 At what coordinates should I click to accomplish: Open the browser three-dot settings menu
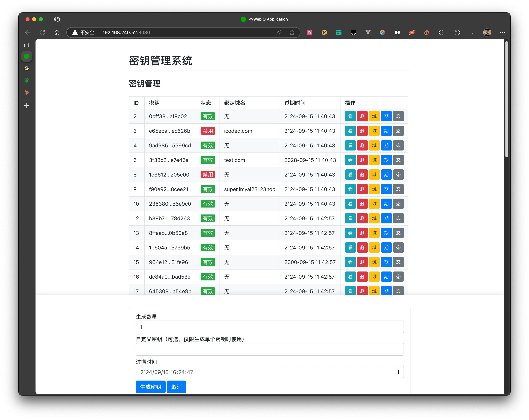pos(502,32)
